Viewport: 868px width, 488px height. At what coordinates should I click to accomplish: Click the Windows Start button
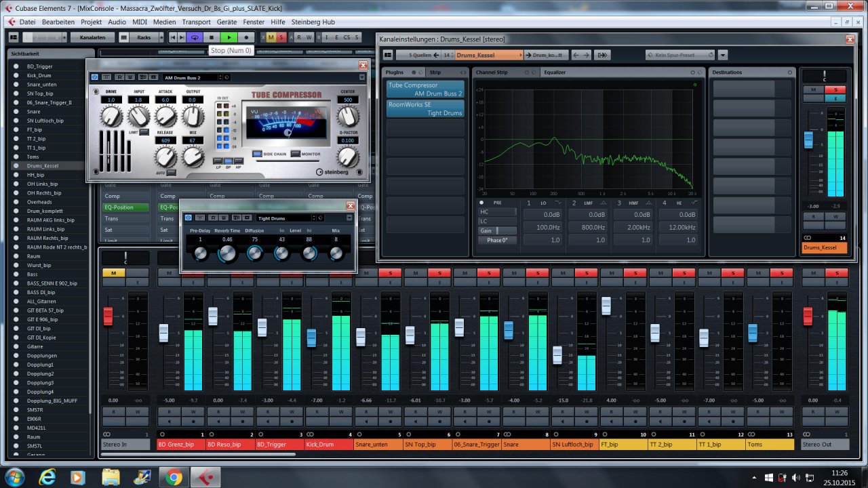(14, 477)
